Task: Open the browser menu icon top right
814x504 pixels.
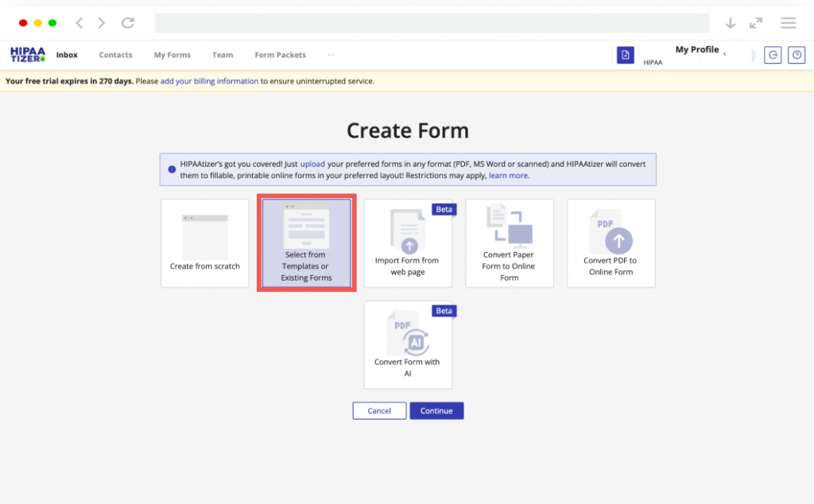Action: [x=788, y=23]
